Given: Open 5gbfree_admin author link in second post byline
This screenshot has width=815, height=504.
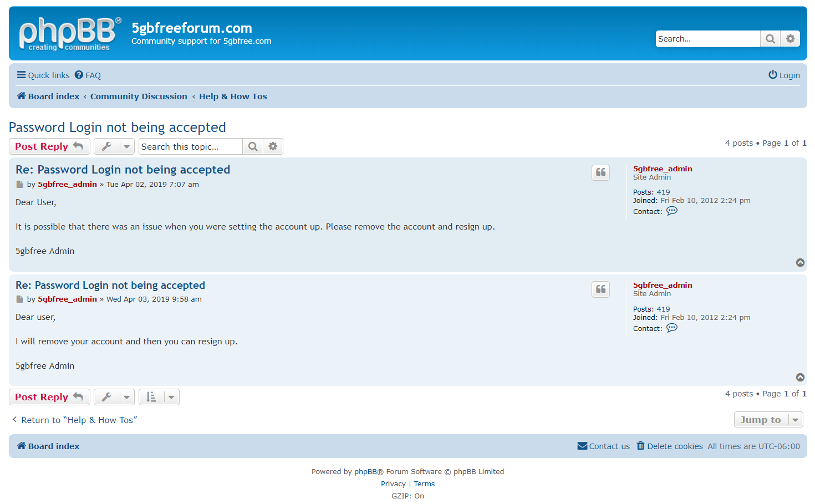Looking at the screenshot, I should [67, 299].
